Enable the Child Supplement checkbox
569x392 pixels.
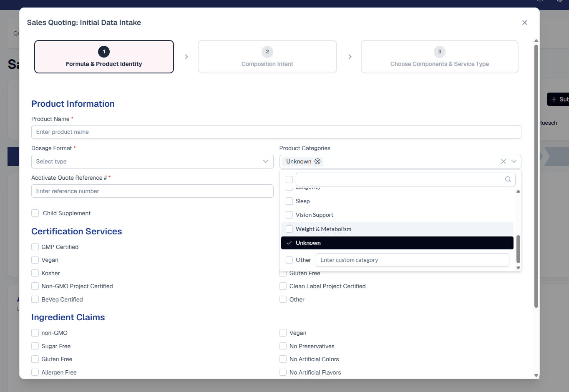pos(35,213)
